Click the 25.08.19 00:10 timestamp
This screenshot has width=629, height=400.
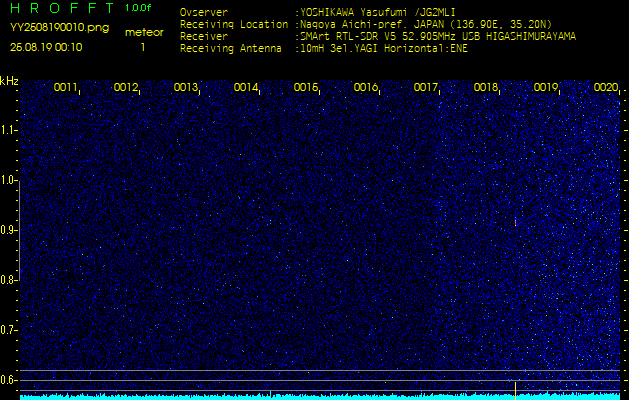[46, 47]
